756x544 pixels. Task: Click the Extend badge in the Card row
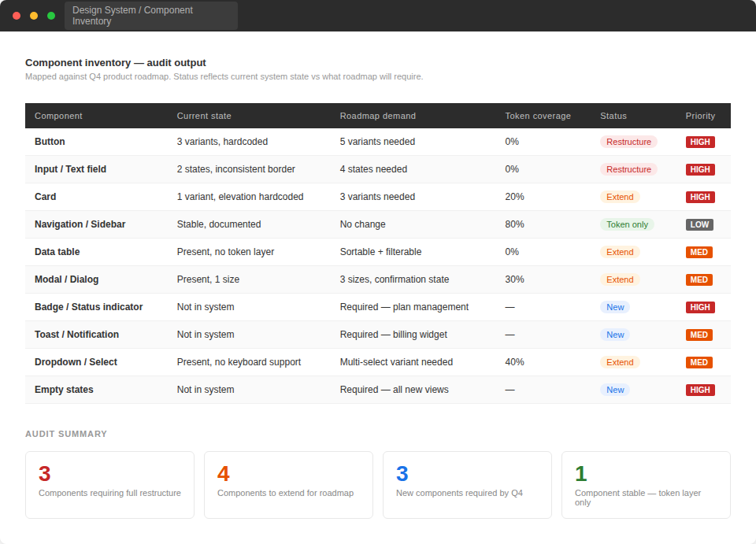click(x=620, y=197)
